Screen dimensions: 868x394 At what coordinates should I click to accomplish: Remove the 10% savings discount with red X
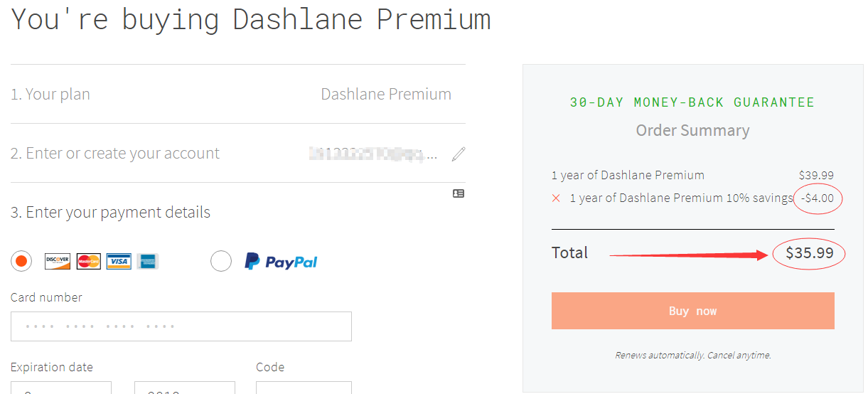556,198
